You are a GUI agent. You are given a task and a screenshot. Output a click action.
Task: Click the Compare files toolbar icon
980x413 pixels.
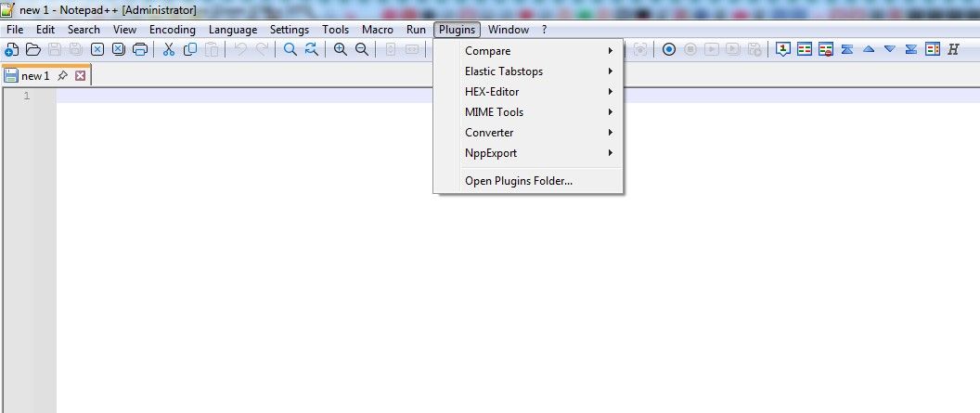[x=805, y=50]
